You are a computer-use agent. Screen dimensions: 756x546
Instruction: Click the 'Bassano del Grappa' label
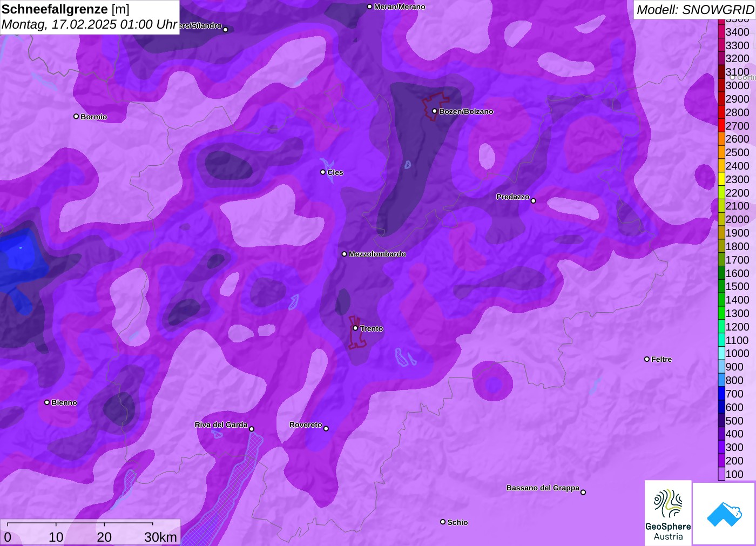tap(543, 488)
